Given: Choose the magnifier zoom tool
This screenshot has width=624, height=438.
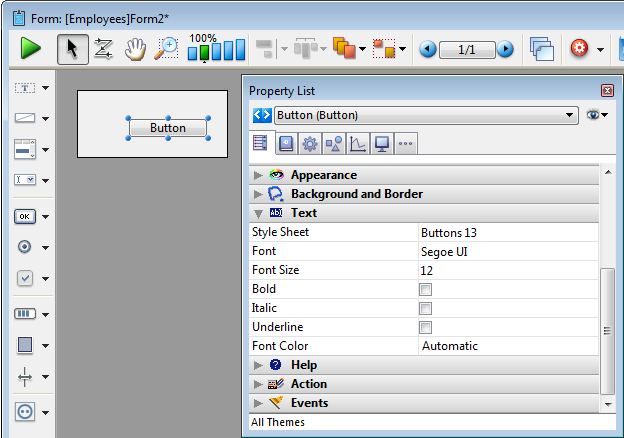Looking at the screenshot, I should [x=166, y=48].
